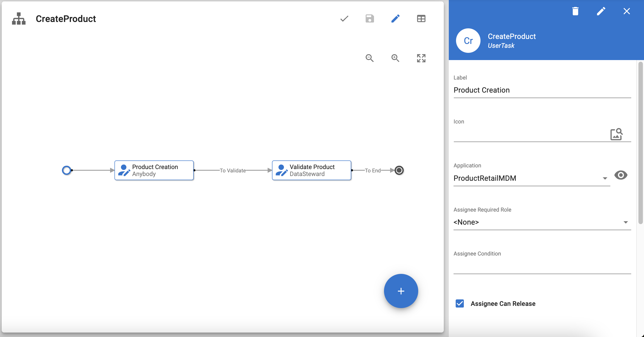Expand the Assignee Required Role dropdown
Image resolution: width=644 pixels, height=337 pixels.
click(542, 222)
